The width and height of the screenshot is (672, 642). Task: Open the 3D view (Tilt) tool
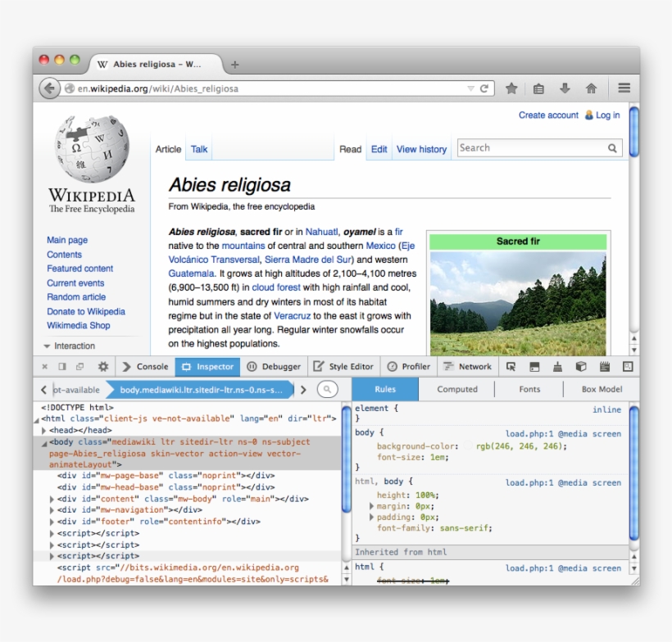[580, 366]
